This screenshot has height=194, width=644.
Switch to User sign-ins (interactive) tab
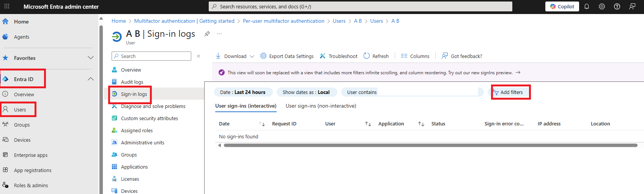246,106
